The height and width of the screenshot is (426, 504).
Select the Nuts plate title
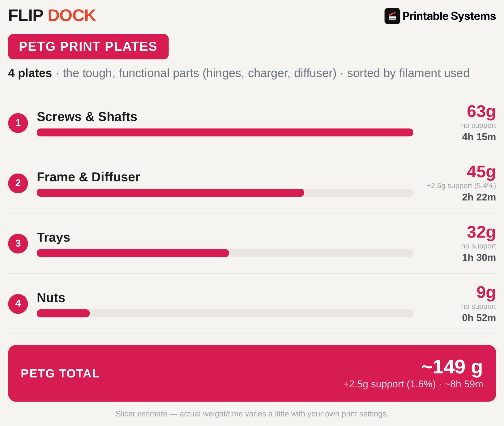click(51, 298)
